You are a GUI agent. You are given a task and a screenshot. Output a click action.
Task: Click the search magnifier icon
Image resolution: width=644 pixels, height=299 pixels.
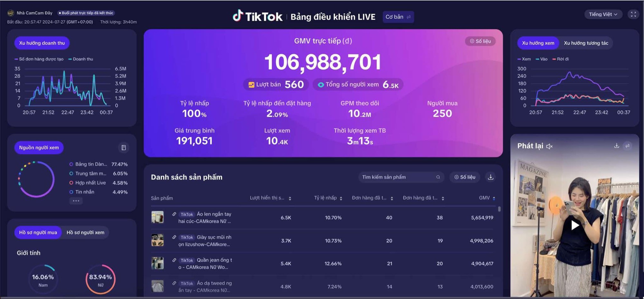pyautogui.click(x=438, y=177)
